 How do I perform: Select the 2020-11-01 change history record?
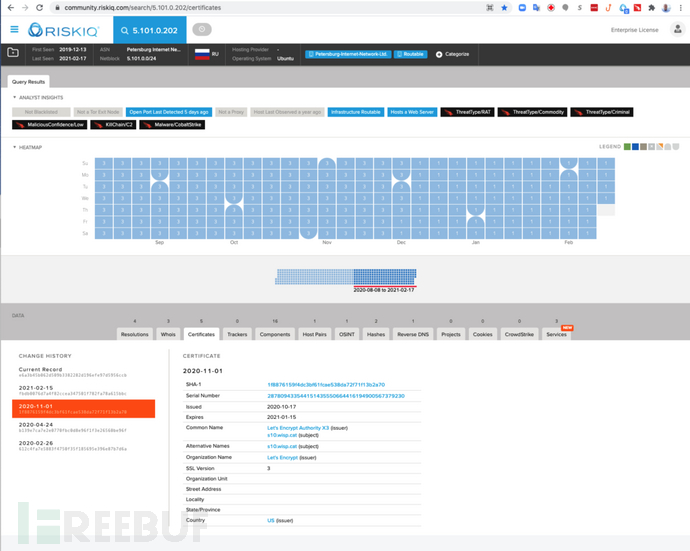84,409
